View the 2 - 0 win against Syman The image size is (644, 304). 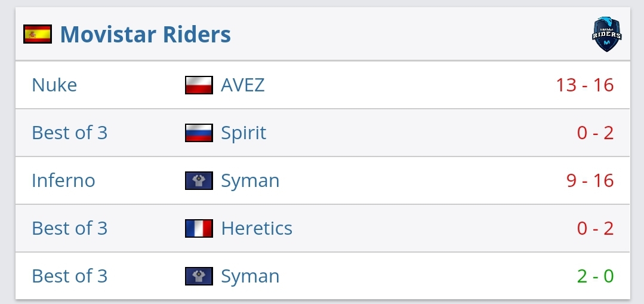(x=595, y=276)
